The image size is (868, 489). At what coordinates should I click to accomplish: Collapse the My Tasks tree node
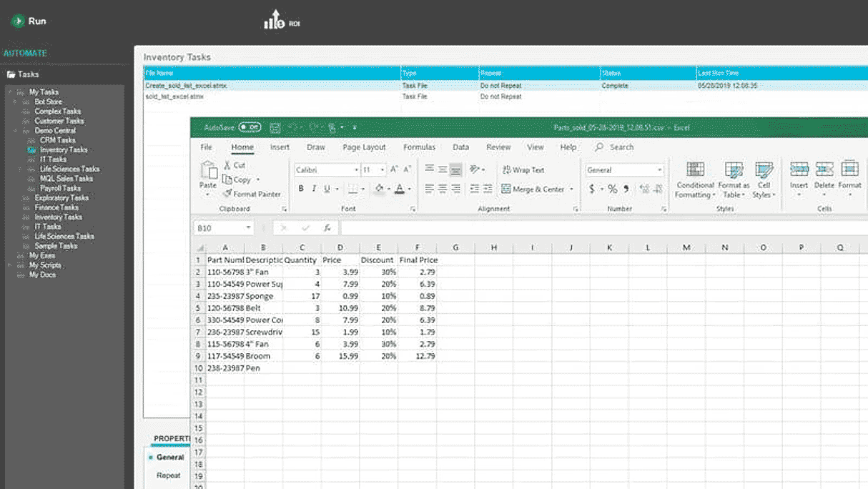10,92
